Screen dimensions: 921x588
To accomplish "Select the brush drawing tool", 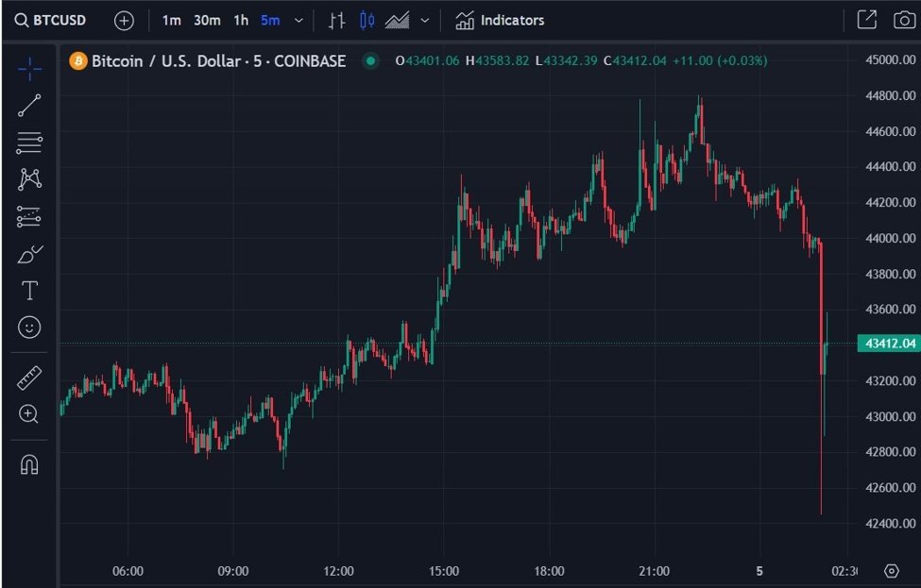I will [30, 254].
